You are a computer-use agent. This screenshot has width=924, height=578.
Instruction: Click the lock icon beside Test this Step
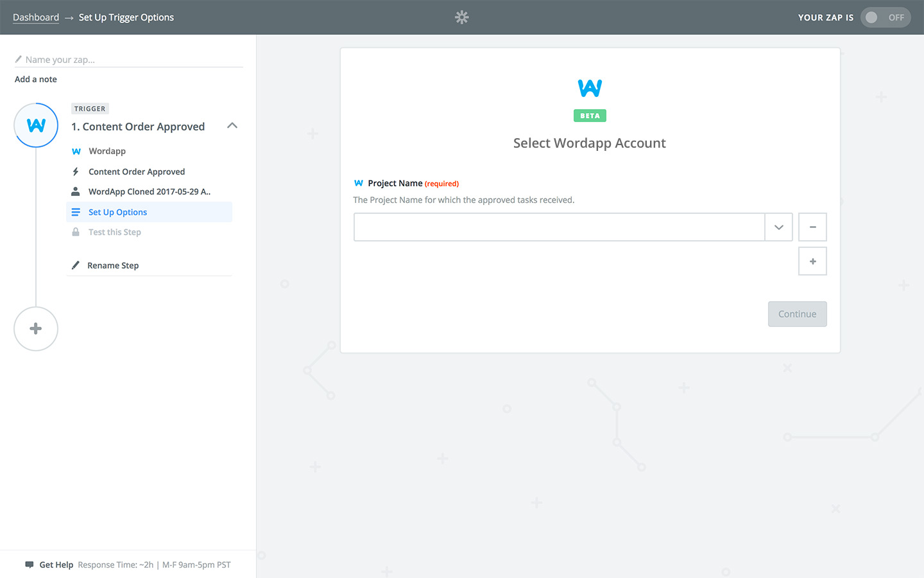(x=76, y=232)
